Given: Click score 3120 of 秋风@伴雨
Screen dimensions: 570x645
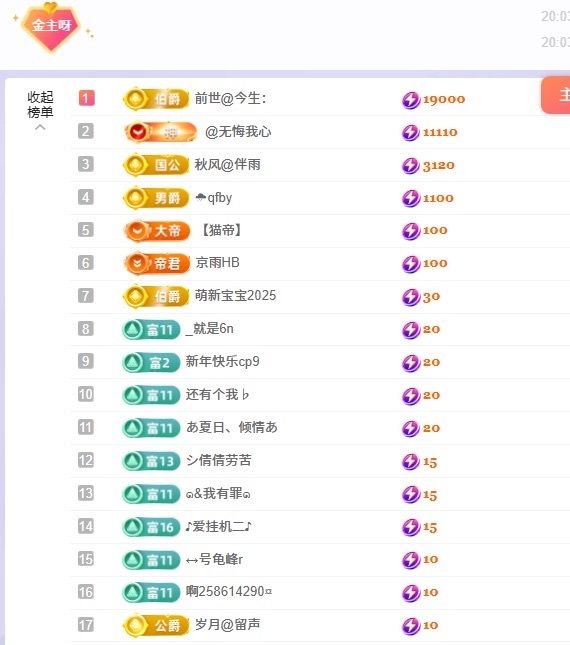Looking at the screenshot, I should point(438,165).
